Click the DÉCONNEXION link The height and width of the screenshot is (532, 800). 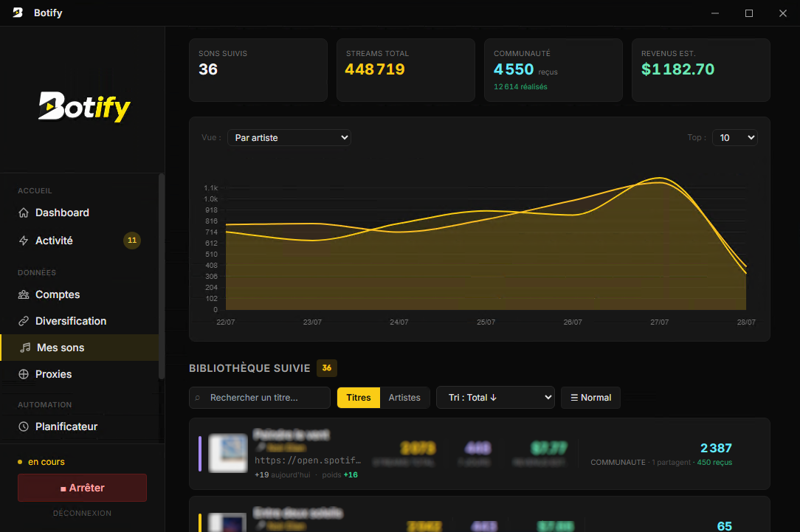(82, 513)
